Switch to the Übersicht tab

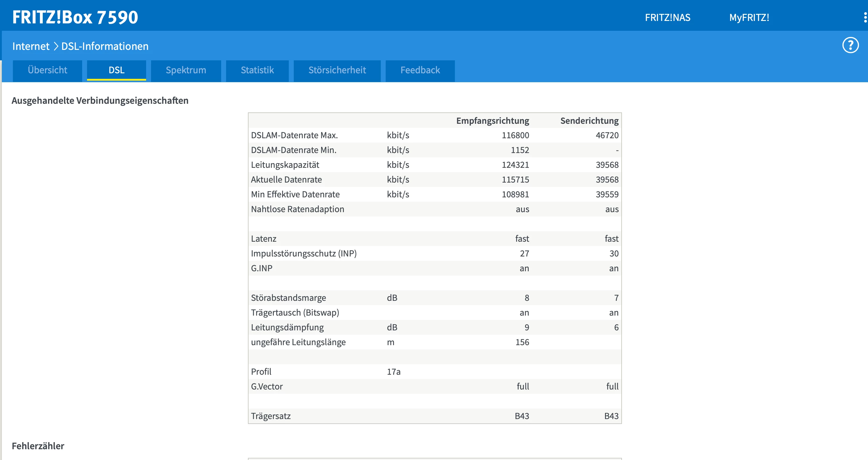47,70
